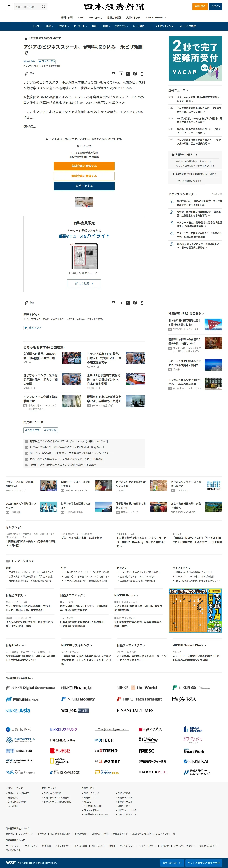Expand the 国際 navigation dropdown
This screenshot has width=228, height=868.
pyautogui.click(x=107, y=26)
